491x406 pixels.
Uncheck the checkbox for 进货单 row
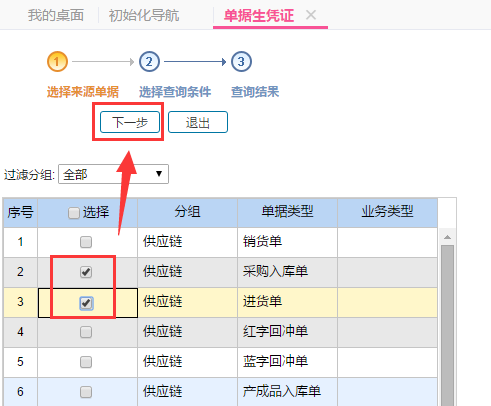[86, 303]
